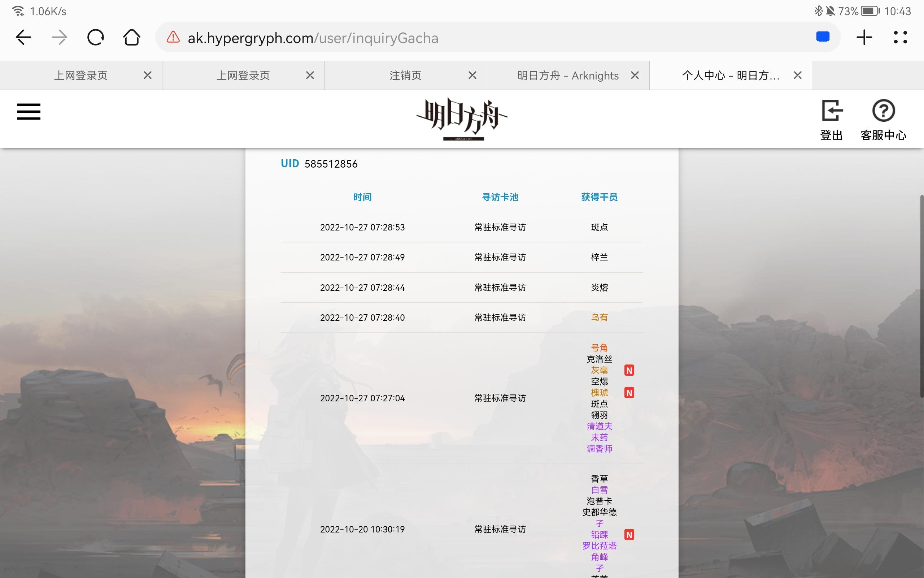Click the blue desktop-mode icon in address bar

823,37
